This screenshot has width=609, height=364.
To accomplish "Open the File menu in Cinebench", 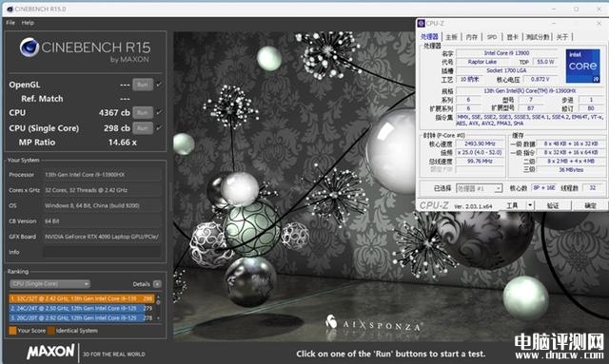I will 10,23.
